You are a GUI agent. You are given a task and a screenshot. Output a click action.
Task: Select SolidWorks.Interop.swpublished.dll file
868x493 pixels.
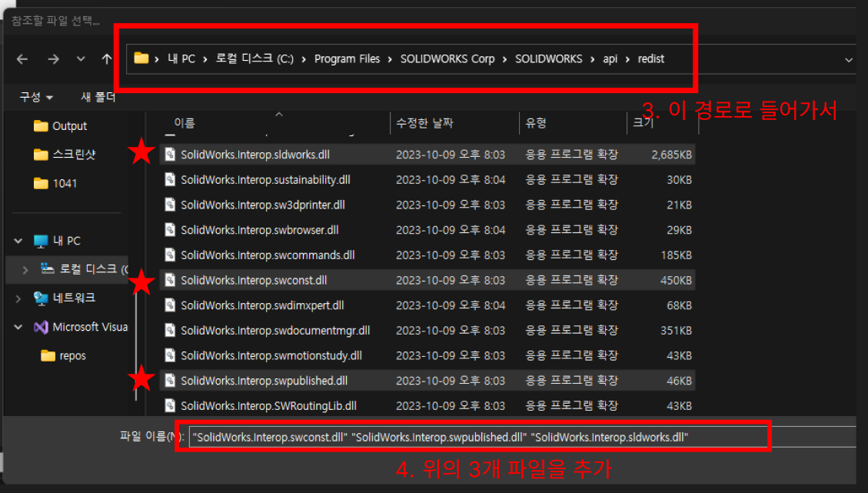(427, 381)
